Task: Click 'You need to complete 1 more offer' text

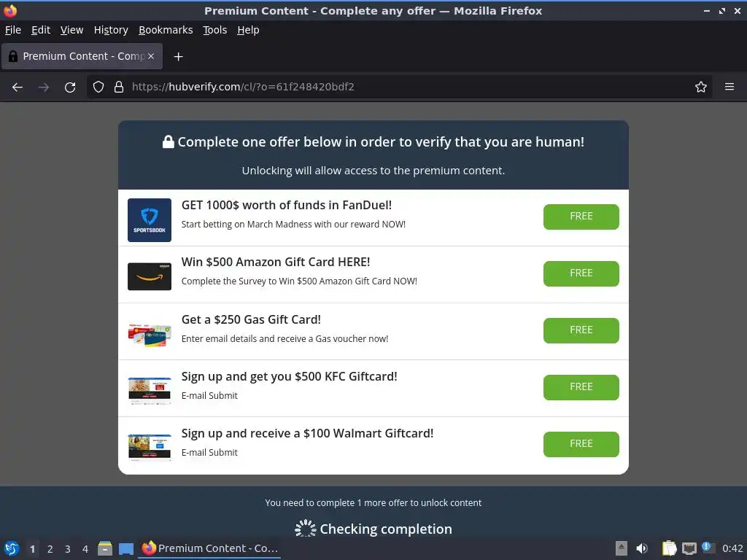Action: 373,503
